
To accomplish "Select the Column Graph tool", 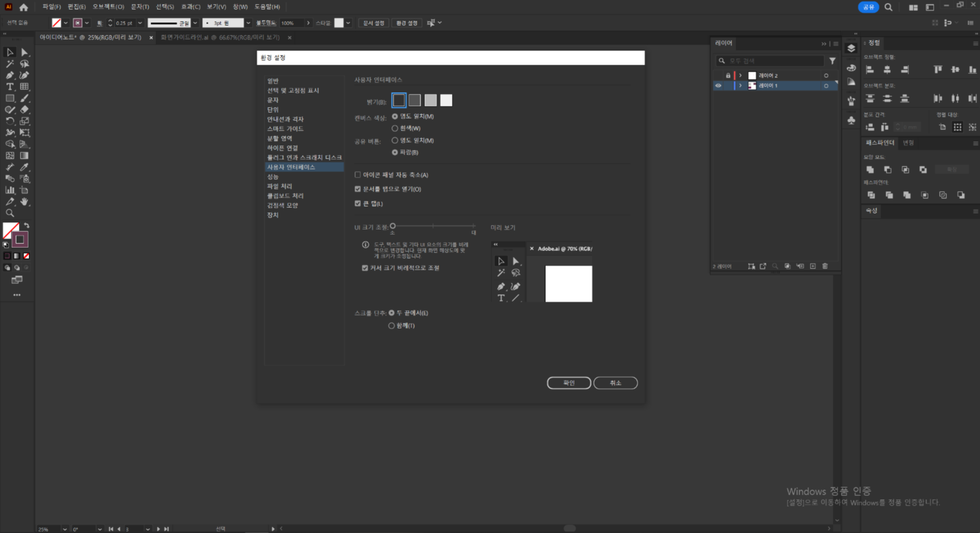I will coord(10,190).
